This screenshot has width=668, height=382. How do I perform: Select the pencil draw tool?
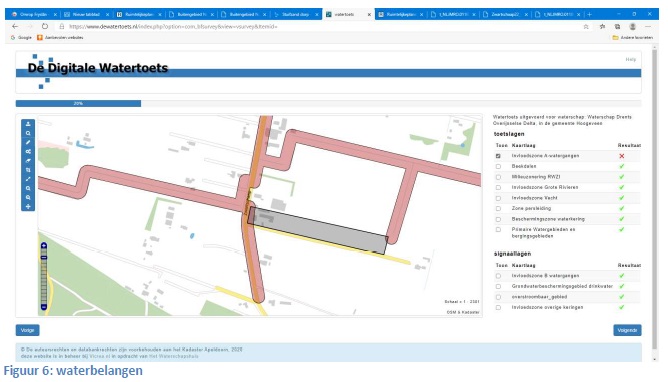[28, 143]
